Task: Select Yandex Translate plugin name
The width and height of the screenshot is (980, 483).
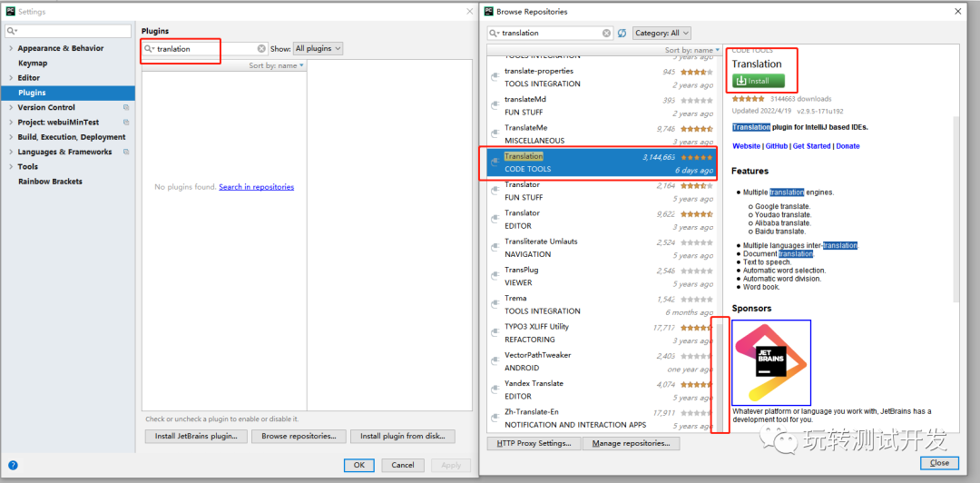Action: click(x=534, y=383)
